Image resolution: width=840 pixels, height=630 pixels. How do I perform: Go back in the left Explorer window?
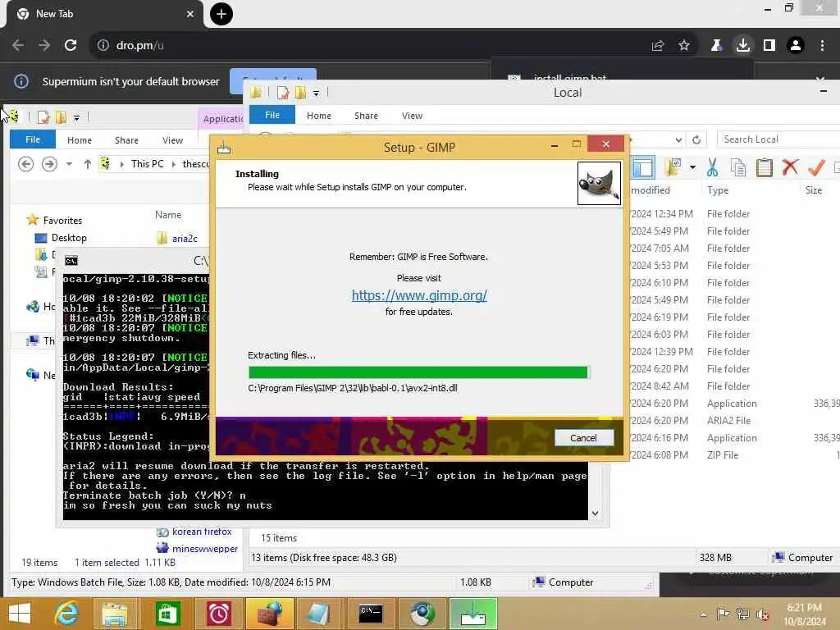point(25,164)
